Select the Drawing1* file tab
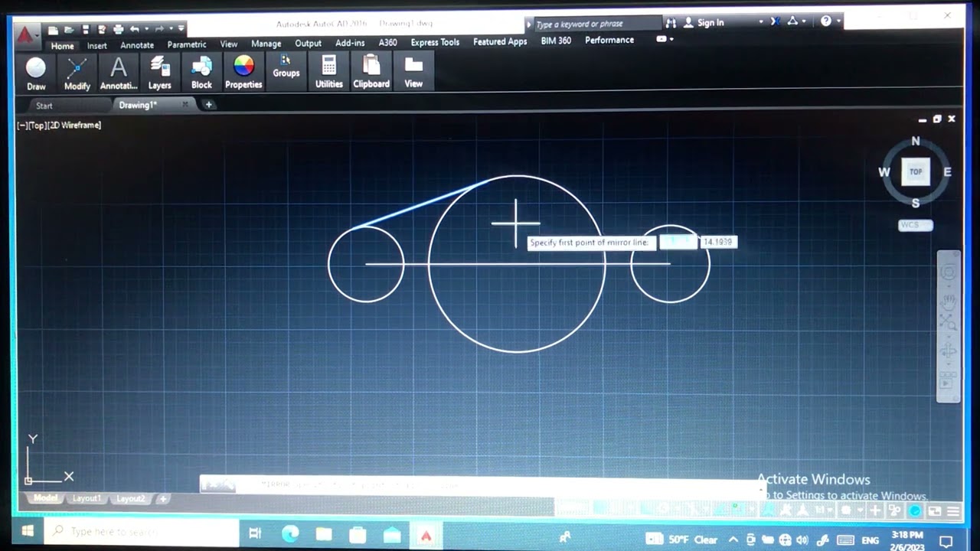 pyautogui.click(x=138, y=105)
